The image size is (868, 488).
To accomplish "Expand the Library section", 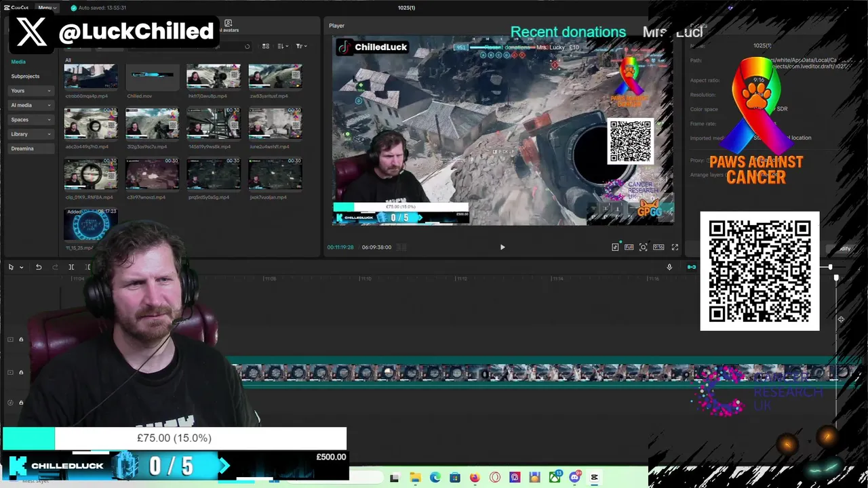I will click(31, 134).
